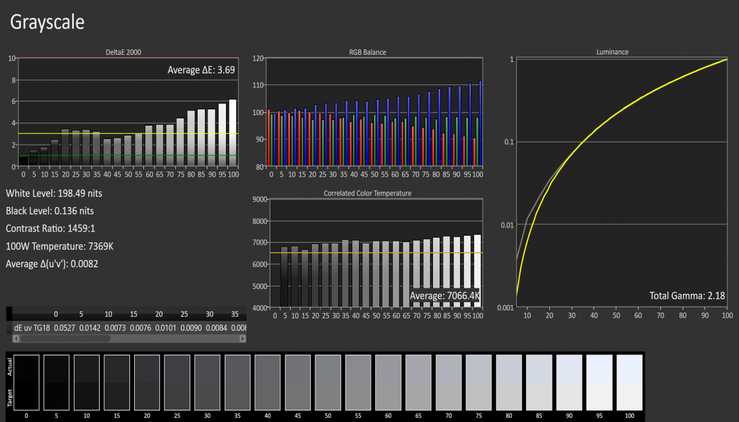Click the Total Gamma: 2.18 label

(687, 296)
